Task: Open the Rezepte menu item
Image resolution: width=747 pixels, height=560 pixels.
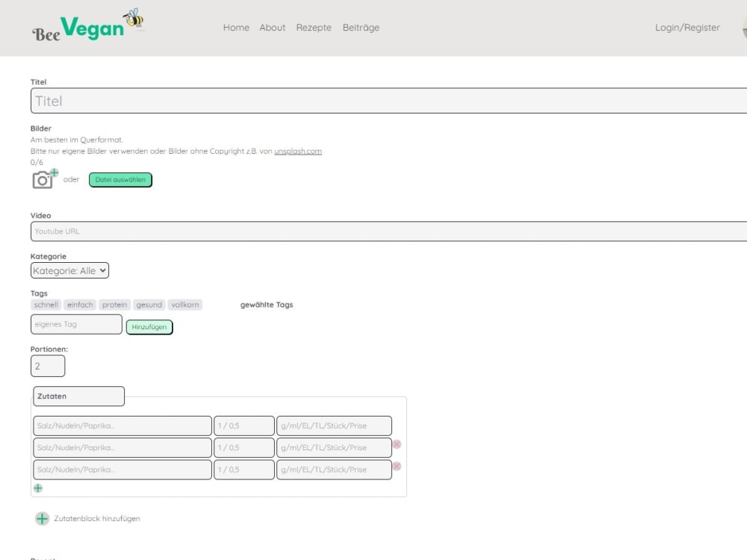Action: tap(314, 28)
